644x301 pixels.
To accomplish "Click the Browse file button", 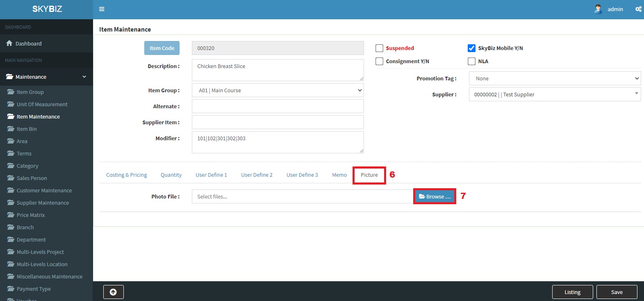I will 435,197.
